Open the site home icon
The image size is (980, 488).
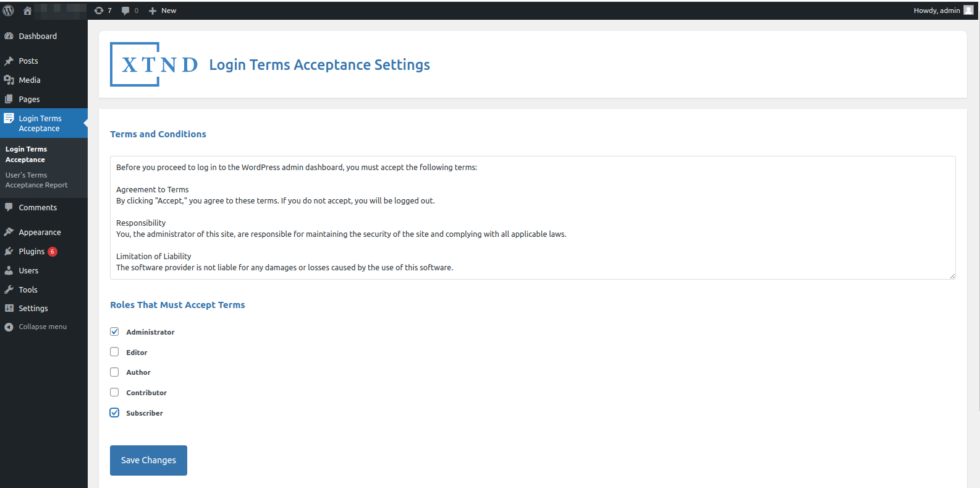coord(27,11)
